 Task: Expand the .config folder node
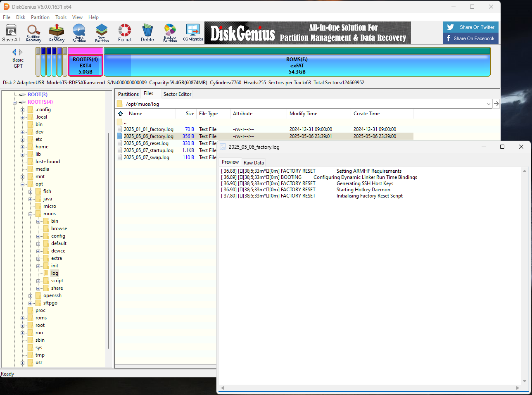click(23, 110)
